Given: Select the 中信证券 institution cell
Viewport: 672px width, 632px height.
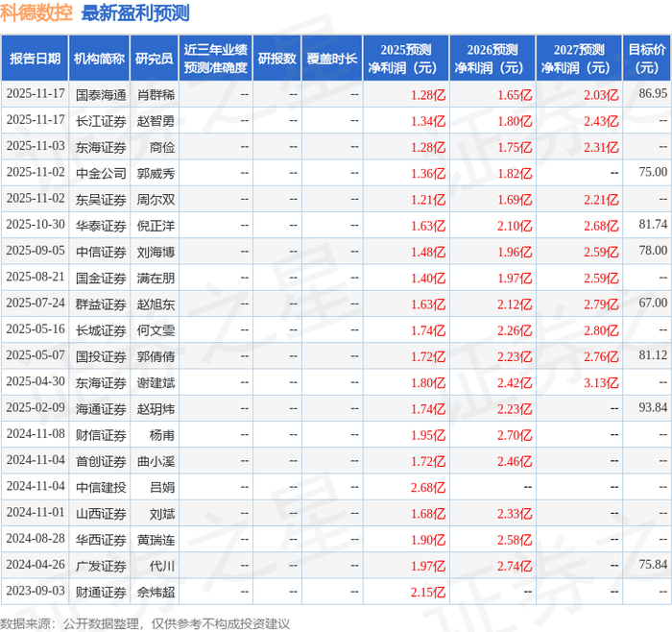Looking at the screenshot, I should click(101, 252).
